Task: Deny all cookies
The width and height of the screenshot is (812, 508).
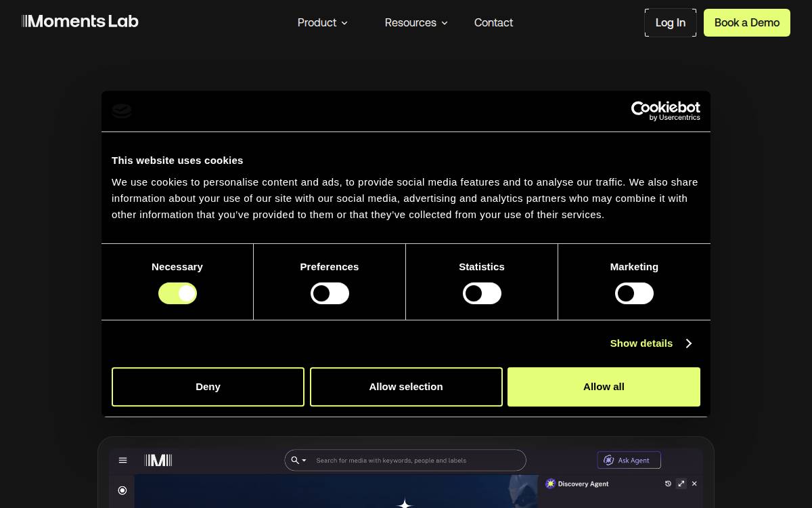Action: click(208, 387)
